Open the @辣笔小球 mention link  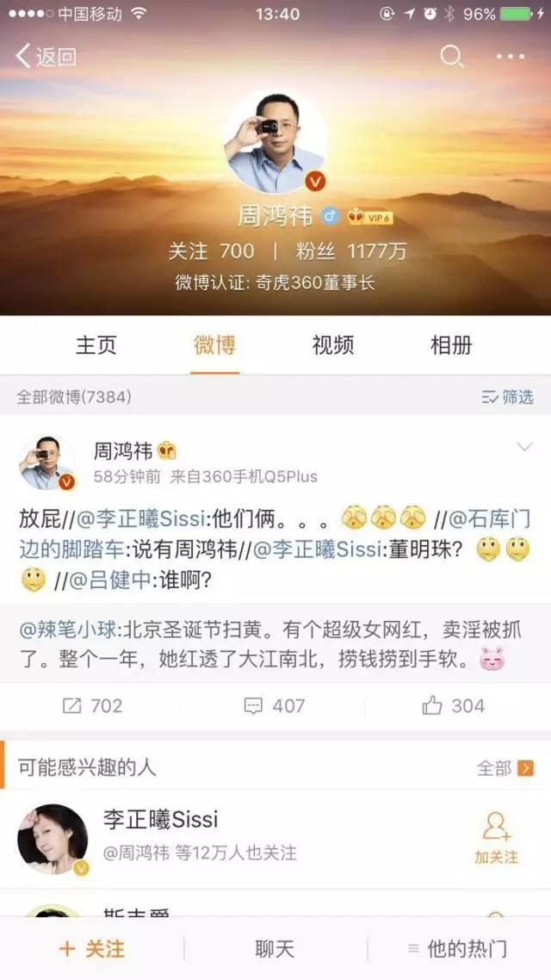[68, 629]
